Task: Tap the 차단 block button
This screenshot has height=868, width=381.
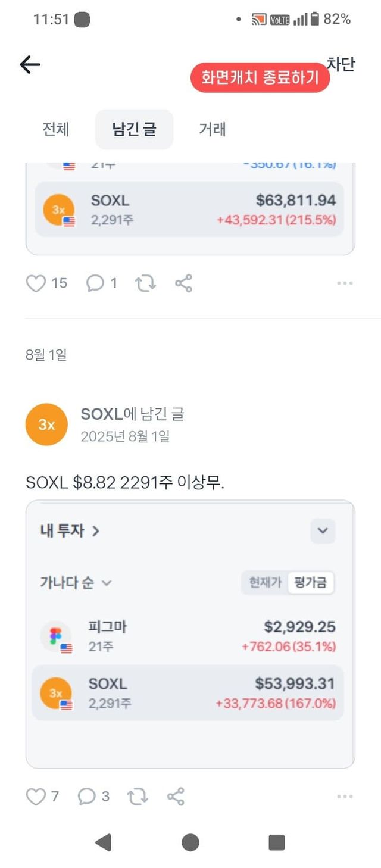Action: [x=341, y=64]
